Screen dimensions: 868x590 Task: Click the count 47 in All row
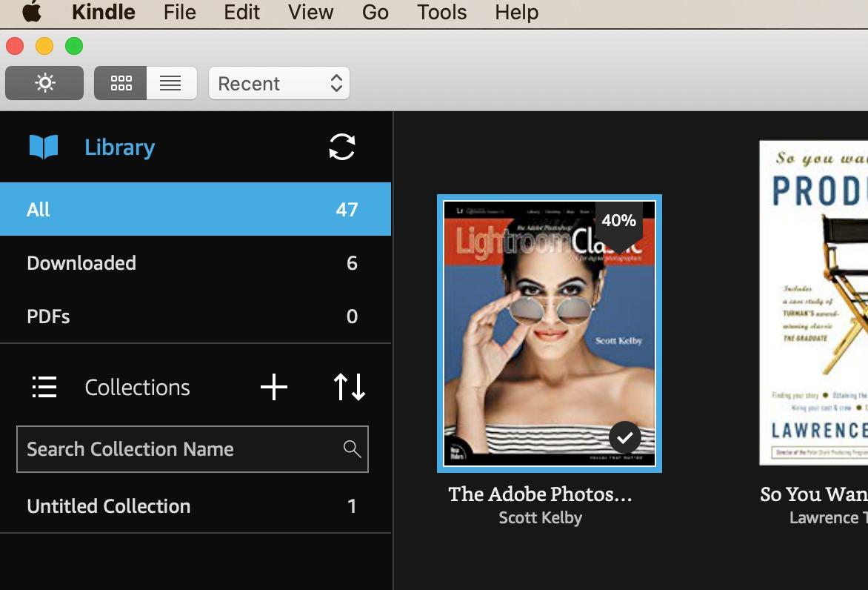pos(347,210)
